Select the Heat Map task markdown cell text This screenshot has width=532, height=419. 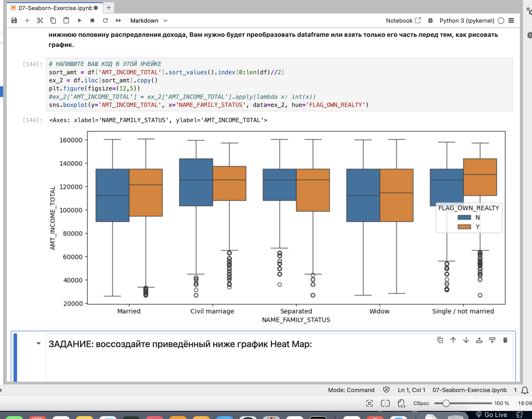click(x=180, y=344)
